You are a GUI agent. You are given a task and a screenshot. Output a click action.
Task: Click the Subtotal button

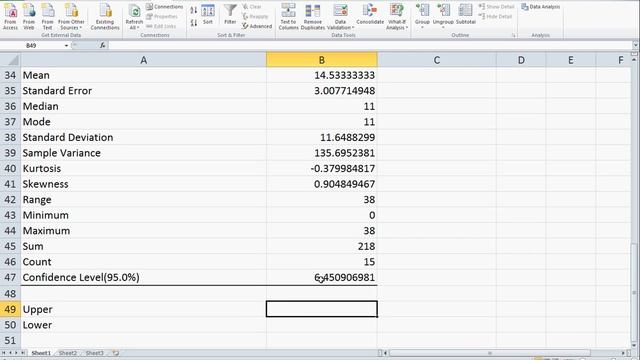[x=466, y=14]
